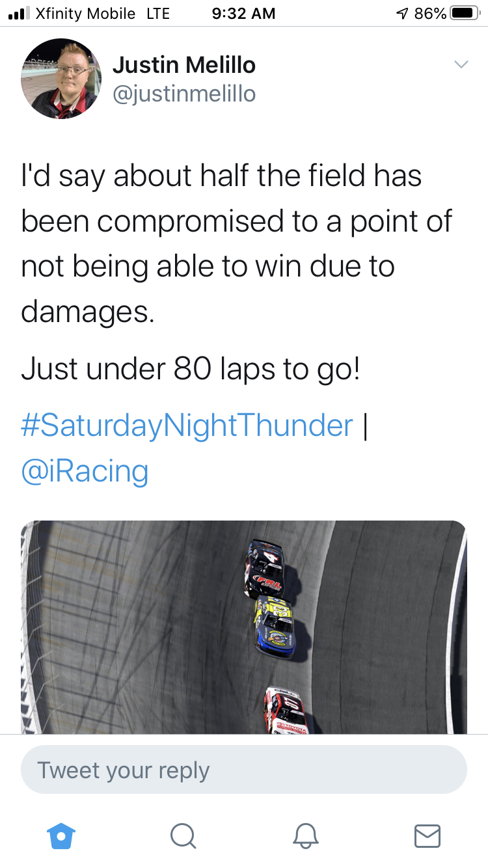Open the Search magnifier tab

point(183,835)
